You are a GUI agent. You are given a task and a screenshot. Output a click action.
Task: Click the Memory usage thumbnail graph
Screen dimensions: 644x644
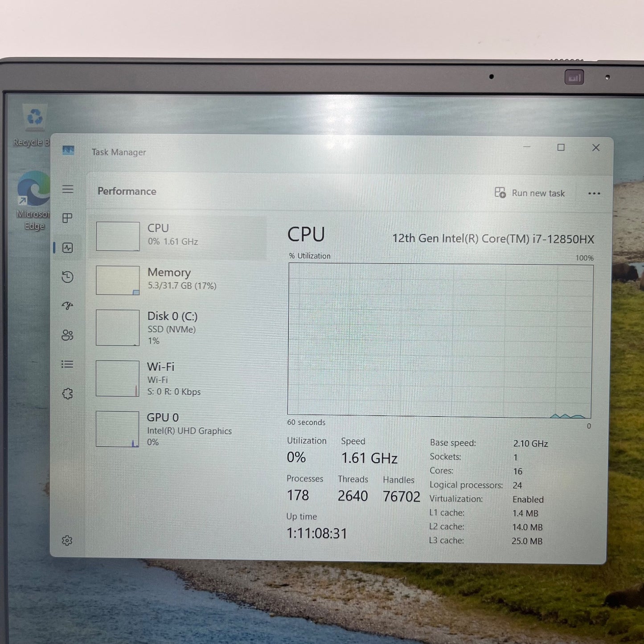pyautogui.click(x=118, y=280)
